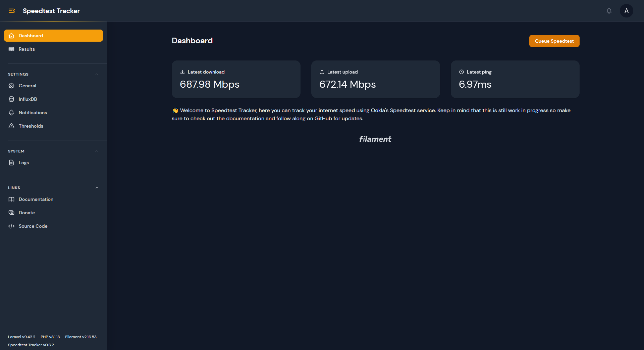644x350 pixels.
Task: Click the Latest ping clock icon
Action: pos(462,72)
